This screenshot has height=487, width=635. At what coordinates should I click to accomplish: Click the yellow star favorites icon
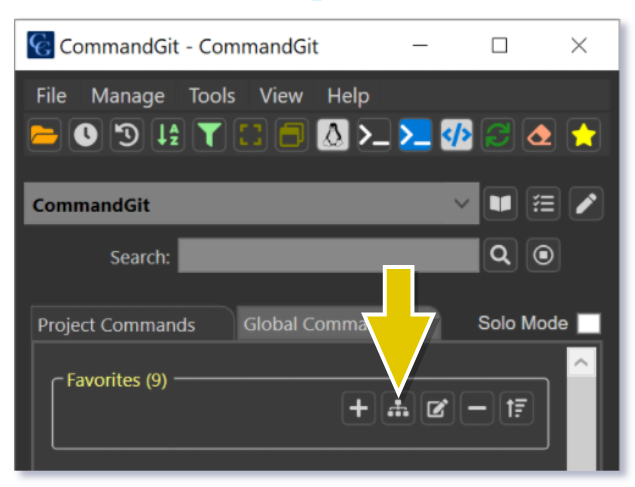582,135
